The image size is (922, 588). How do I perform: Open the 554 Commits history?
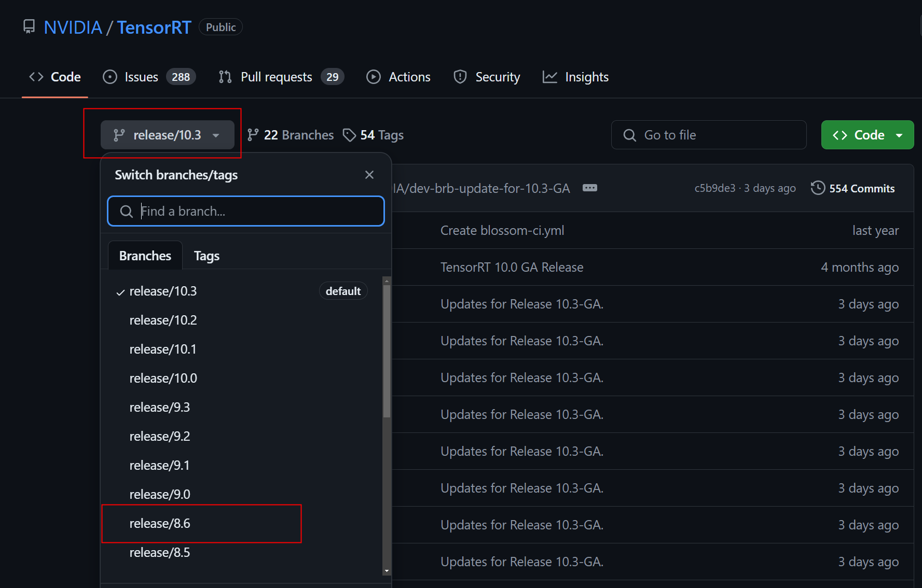(853, 188)
